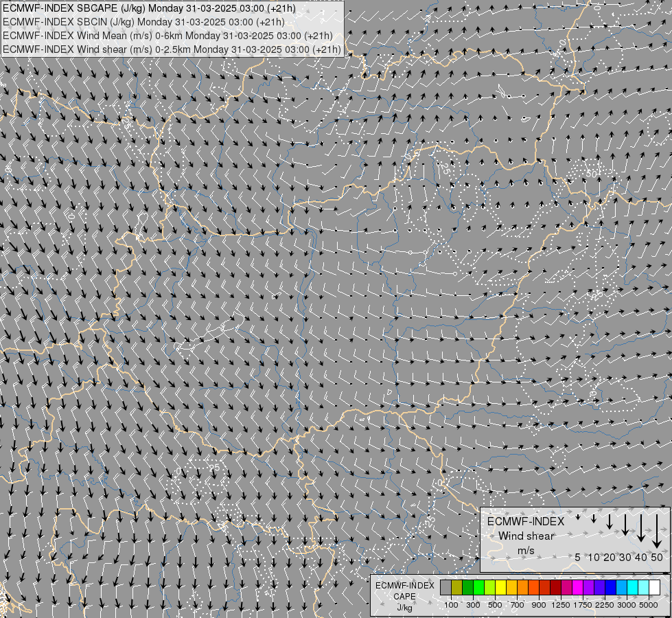
Task: Click the SBCAPE title line in header
Action: [x=149, y=8]
